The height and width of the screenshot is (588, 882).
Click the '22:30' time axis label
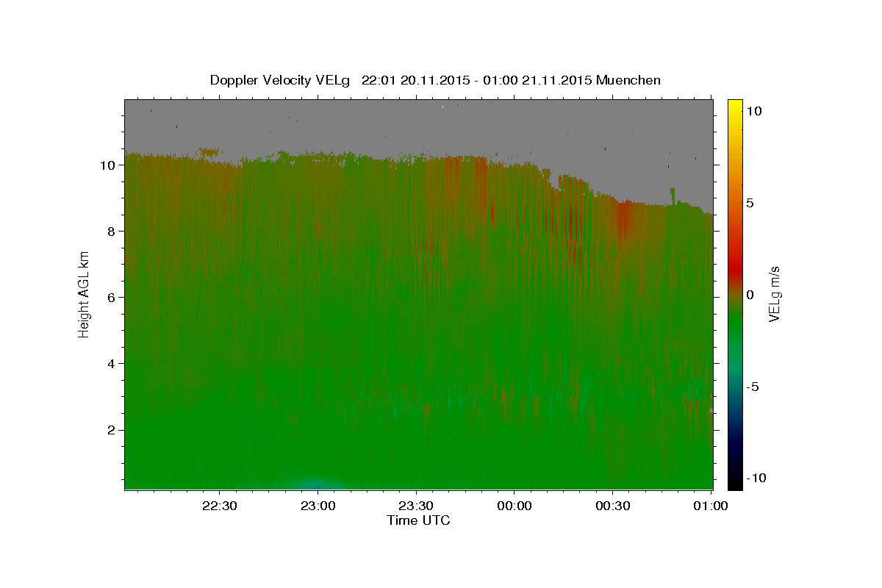pyautogui.click(x=220, y=506)
